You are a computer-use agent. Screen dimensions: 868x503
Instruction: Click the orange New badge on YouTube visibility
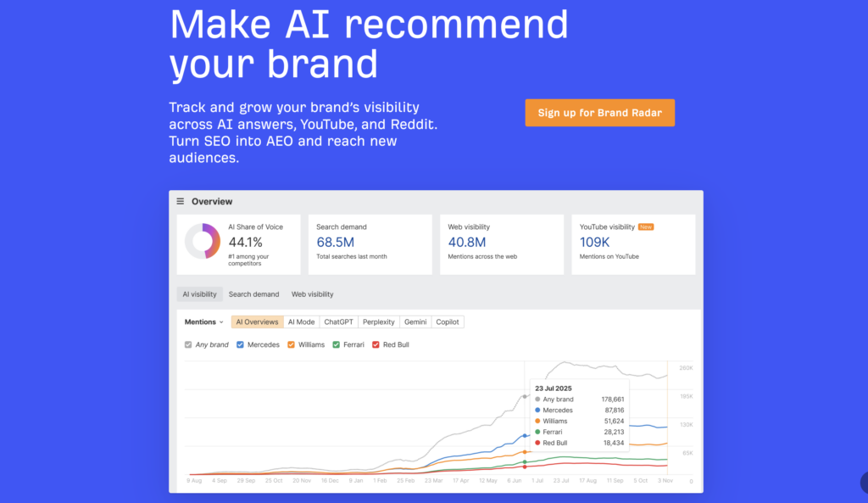(x=645, y=226)
